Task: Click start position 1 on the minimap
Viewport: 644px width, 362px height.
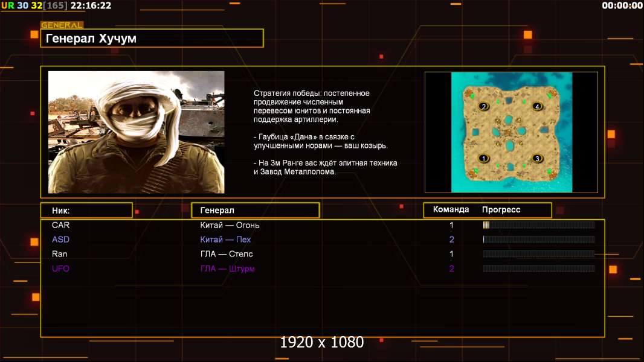Action: pos(483,159)
